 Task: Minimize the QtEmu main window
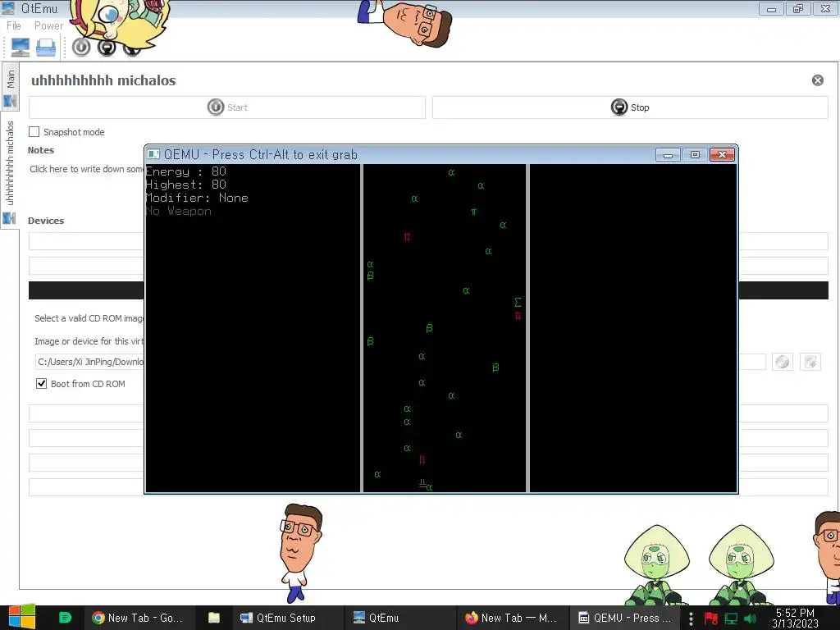coord(771,8)
